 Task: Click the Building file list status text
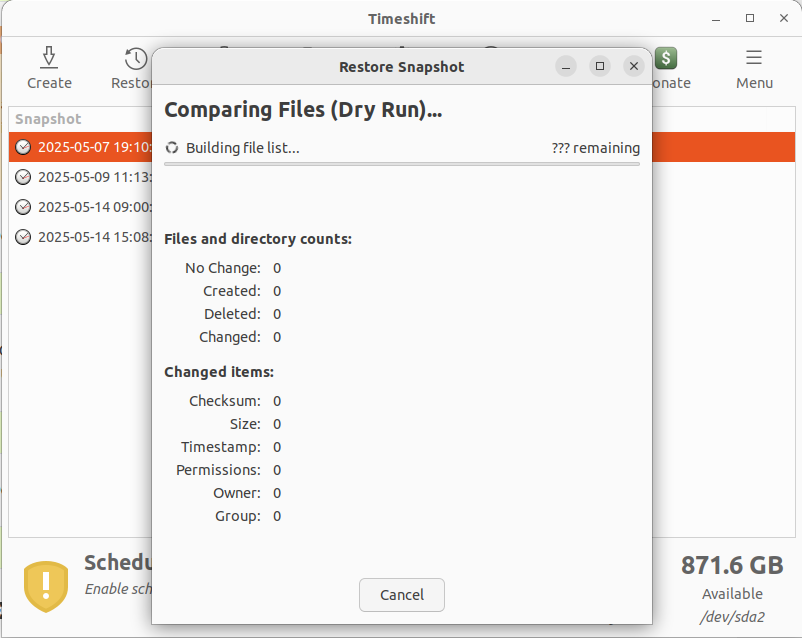coord(242,148)
